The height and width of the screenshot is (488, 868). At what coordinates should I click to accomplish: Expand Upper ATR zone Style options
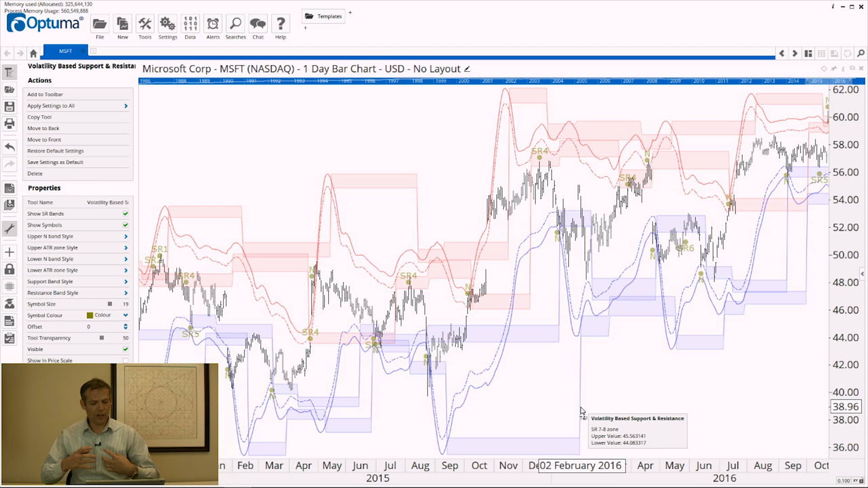click(126, 248)
